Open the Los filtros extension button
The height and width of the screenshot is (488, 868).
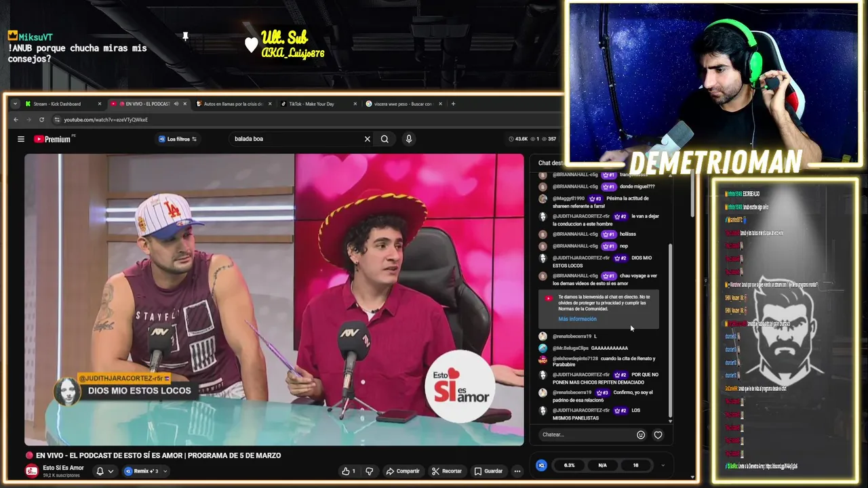(178, 139)
